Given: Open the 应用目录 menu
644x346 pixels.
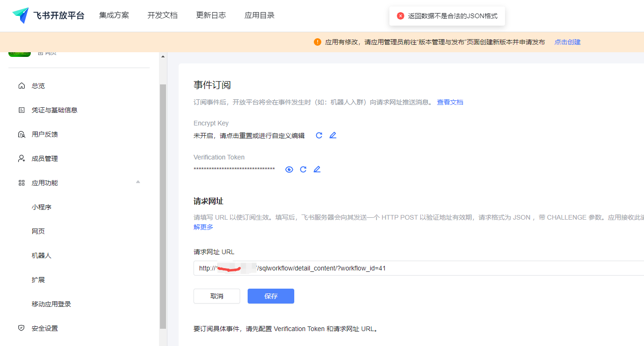Looking at the screenshot, I should 259,15.
